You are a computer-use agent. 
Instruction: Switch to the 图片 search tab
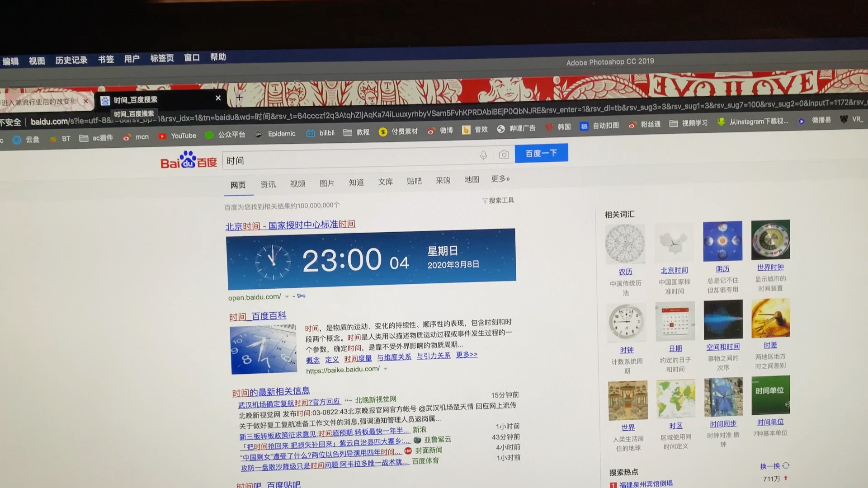coord(327,183)
